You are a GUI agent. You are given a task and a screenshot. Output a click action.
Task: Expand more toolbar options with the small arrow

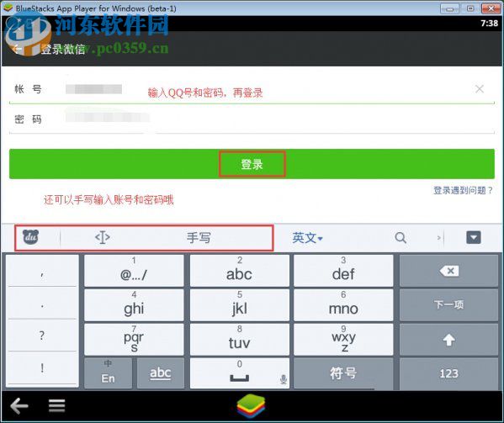pos(438,238)
